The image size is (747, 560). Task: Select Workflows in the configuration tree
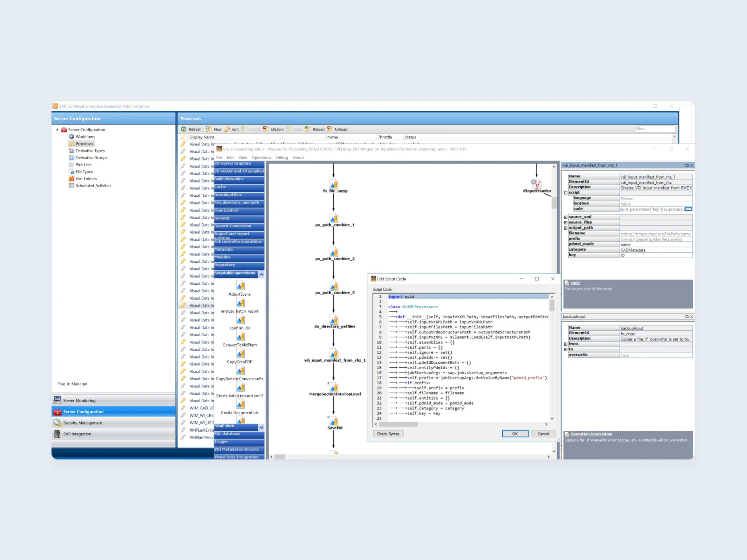(x=85, y=137)
